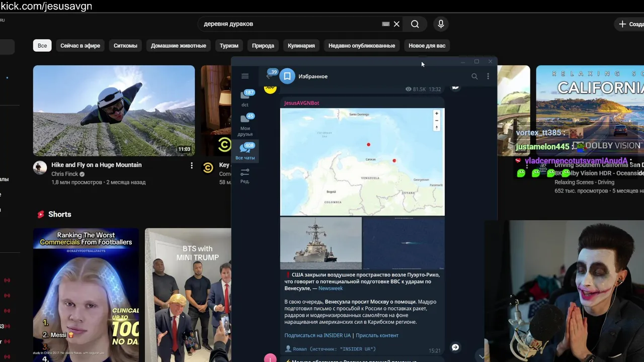The image size is (644, 362).
Task: Open the dct chat folder
Action: click(245, 98)
